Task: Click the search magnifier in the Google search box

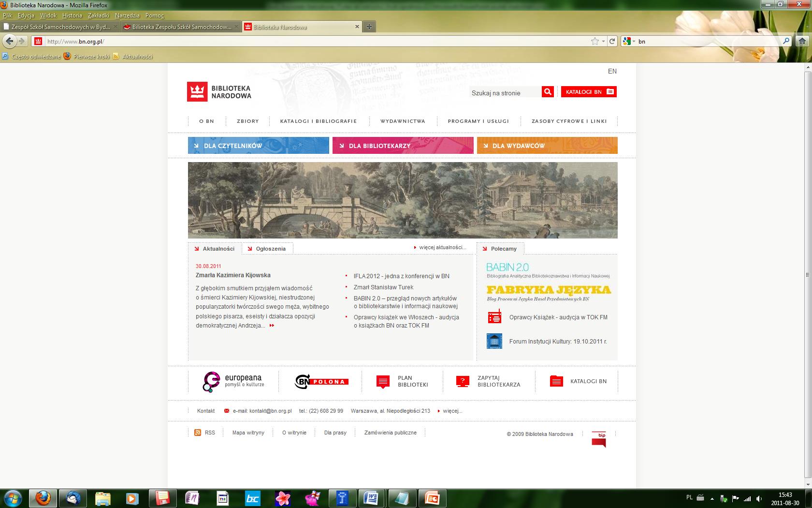Action: tap(786, 41)
